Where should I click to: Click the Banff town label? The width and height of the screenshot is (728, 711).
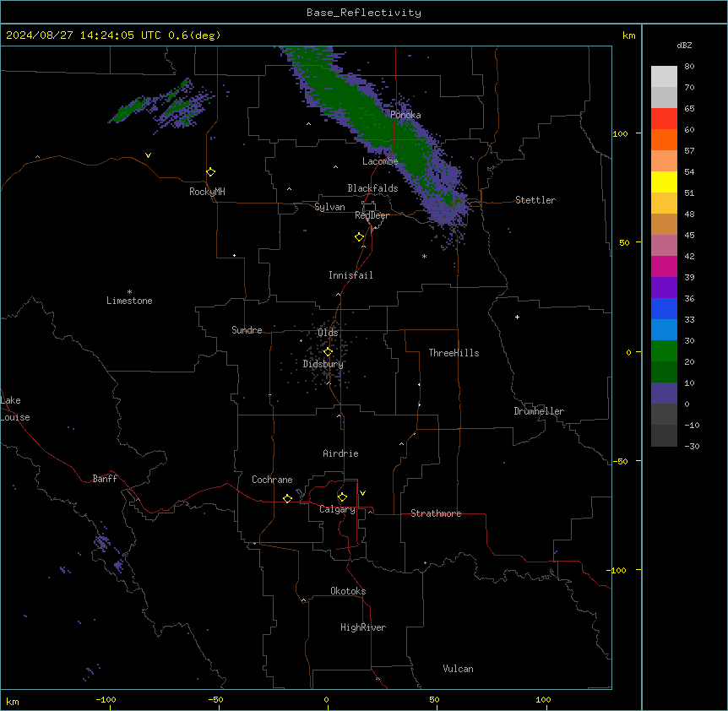[x=105, y=479]
